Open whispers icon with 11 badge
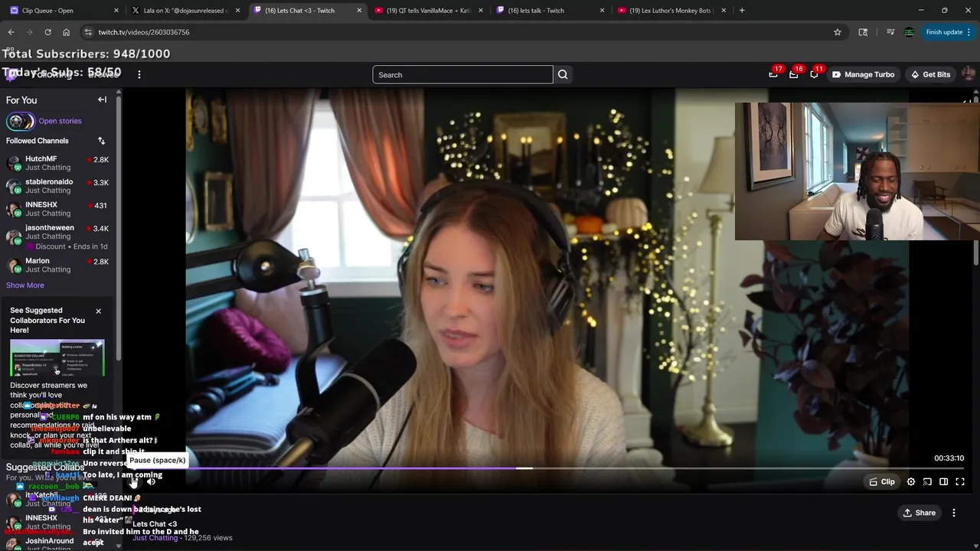Screen dimensions: 980x551 coord(815,74)
